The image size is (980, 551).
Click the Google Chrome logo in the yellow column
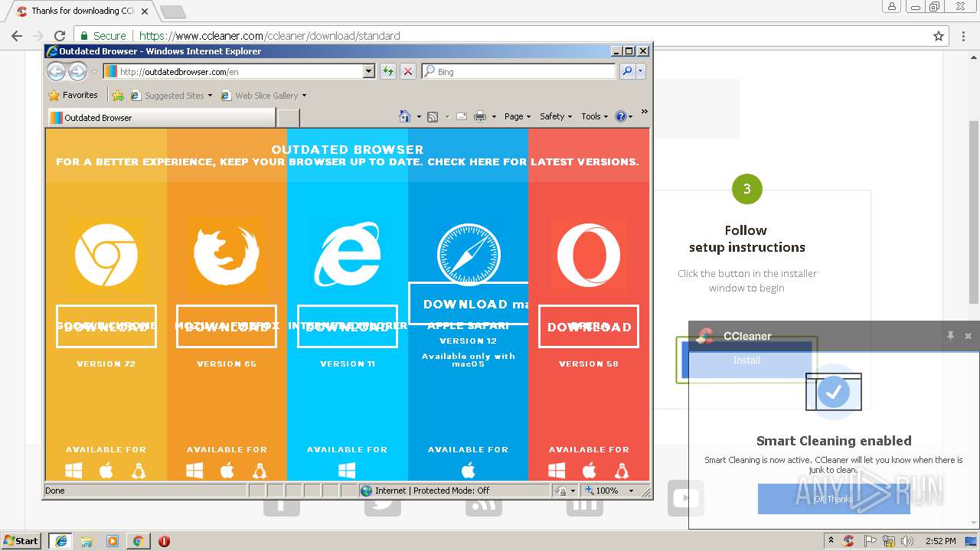(x=106, y=255)
